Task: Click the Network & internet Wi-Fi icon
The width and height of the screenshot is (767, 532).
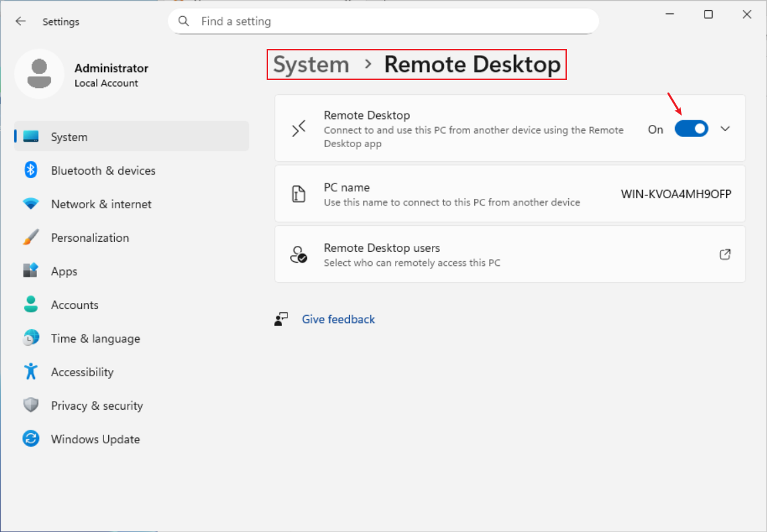Action: tap(31, 204)
